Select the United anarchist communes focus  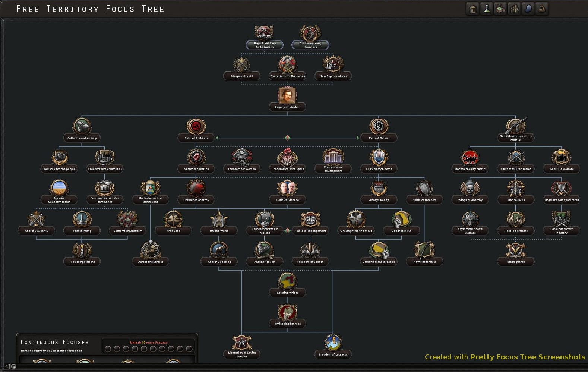[x=150, y=192]
